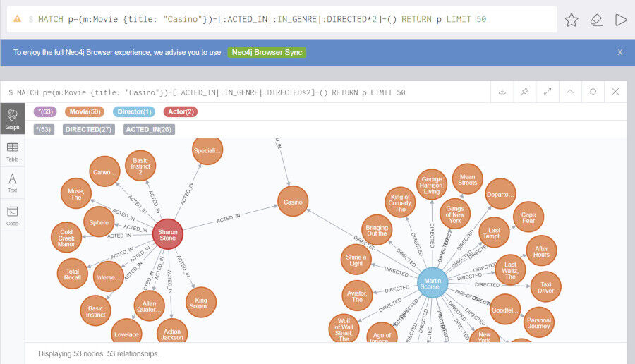Click the frame's query text header
This screenshot has height=364, width=635.
coord(207,92)
